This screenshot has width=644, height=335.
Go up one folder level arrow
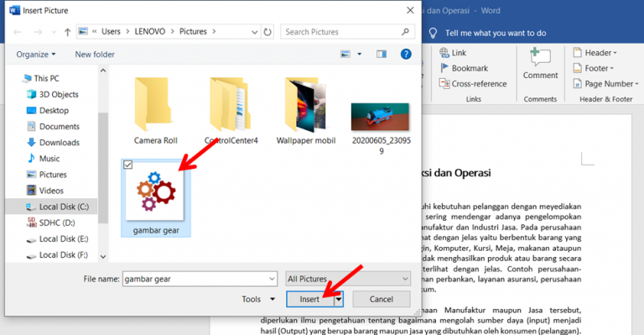[x=67, y=32]
